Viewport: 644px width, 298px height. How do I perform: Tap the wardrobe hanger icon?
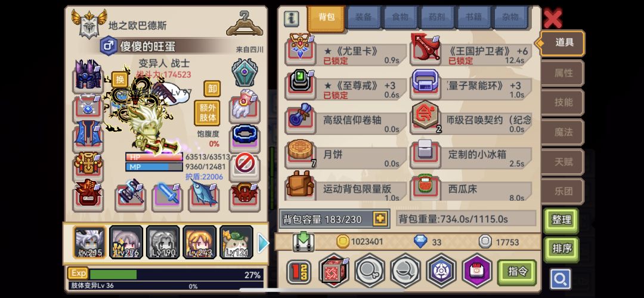click(244, 23)
